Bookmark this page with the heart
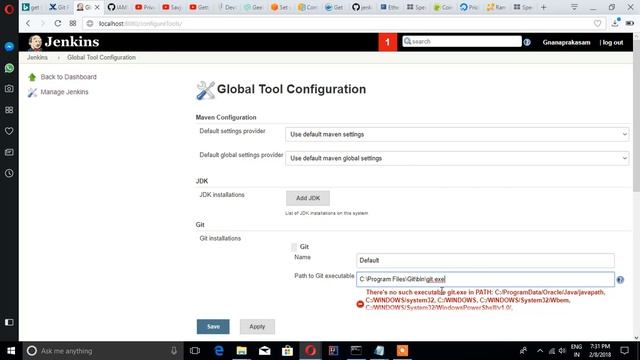Viewport: 640px width, 360px height. [x=597, y=24]
